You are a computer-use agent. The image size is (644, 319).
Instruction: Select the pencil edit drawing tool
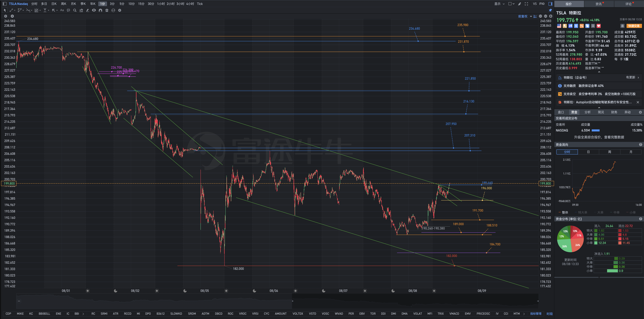88,10
